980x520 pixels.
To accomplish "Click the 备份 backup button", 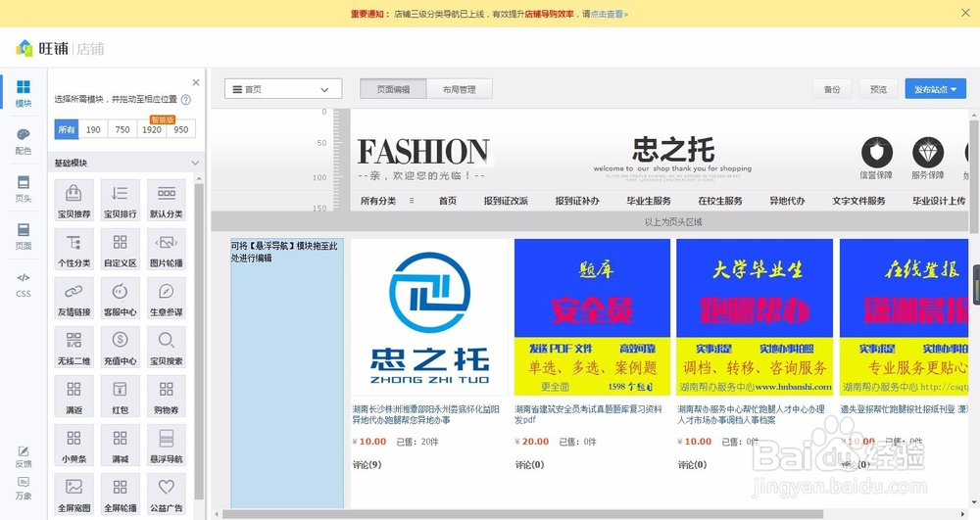I will [832, 89].
